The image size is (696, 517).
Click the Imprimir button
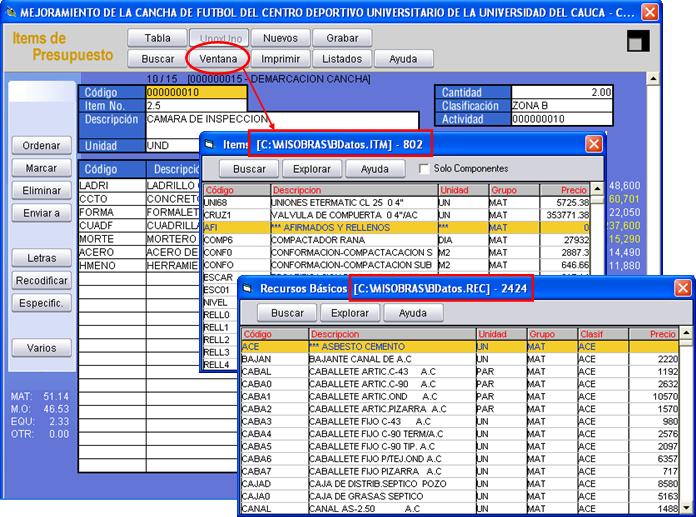pyautogui.click(x=280, y=59)
